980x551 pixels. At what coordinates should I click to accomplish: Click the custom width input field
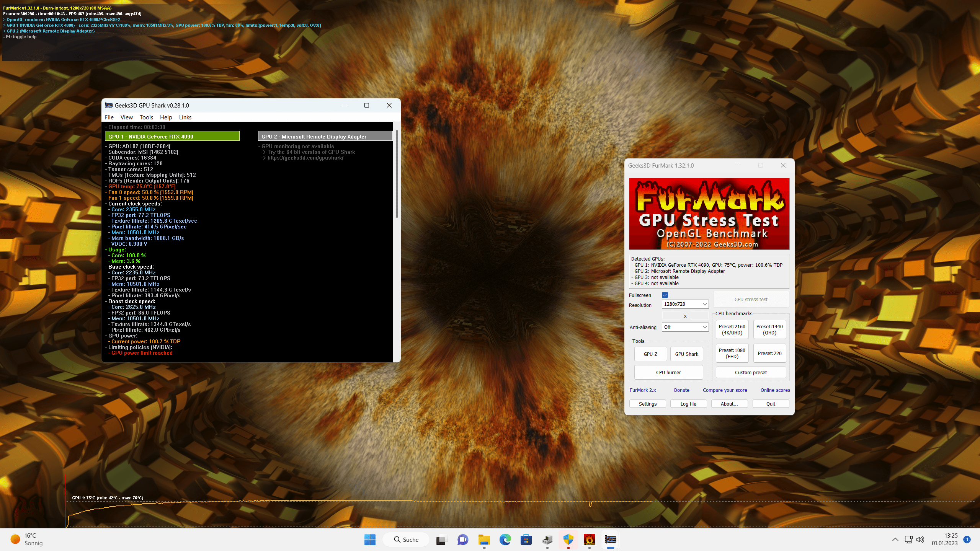point(671,316)
